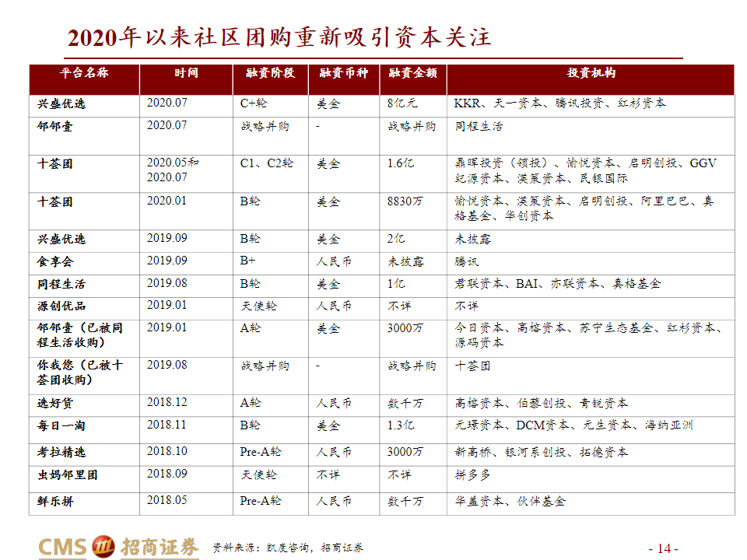The image size is (747, 560).
Task: Select the 2020.01 date cell
Action: [167, 201]
